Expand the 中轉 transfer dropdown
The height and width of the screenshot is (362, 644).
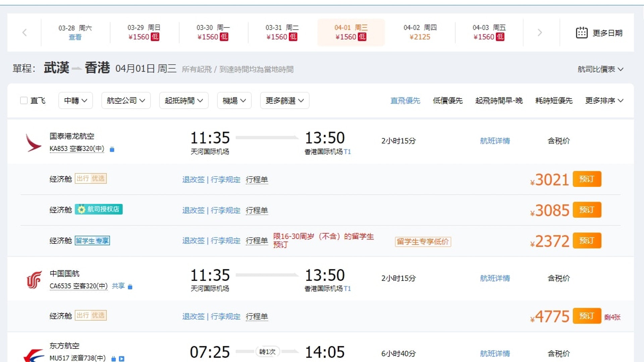(x=75, y=101)
